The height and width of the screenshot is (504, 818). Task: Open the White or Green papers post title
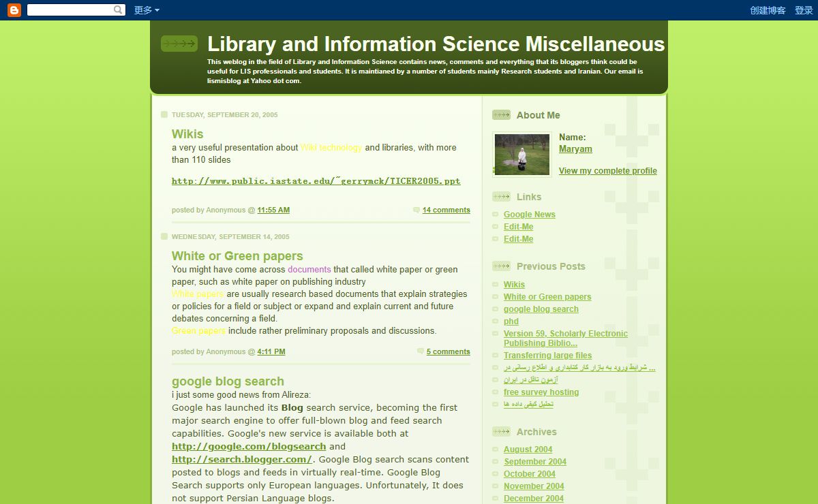click(237, 256)
